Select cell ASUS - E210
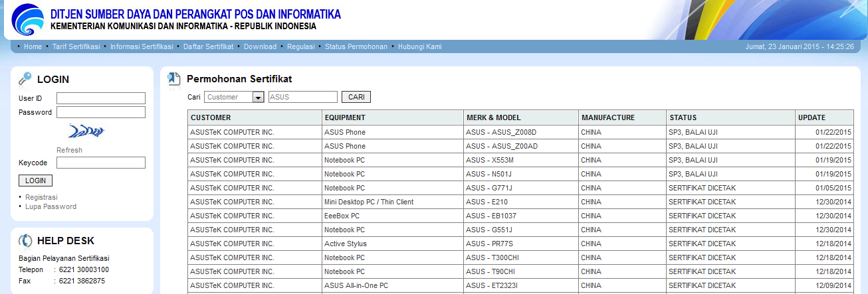 point(521,202)
